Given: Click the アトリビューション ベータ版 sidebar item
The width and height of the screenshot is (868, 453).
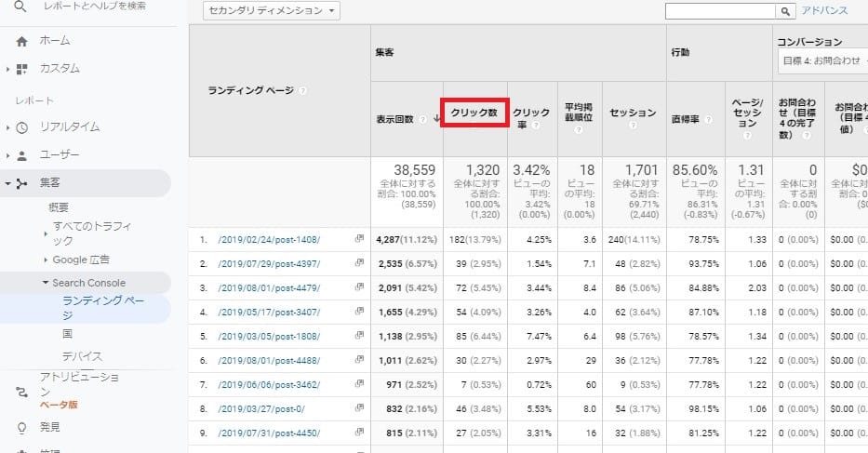Looking at the screenshot, I should [x=79, y=391].
